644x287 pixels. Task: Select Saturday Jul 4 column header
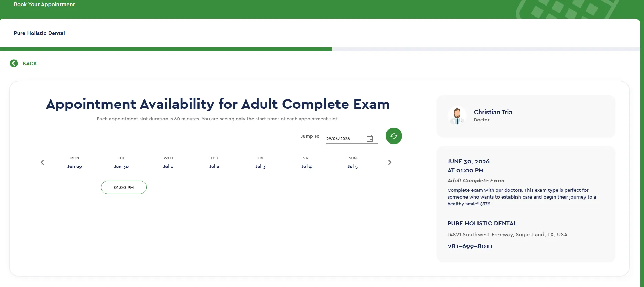[307, 162]
